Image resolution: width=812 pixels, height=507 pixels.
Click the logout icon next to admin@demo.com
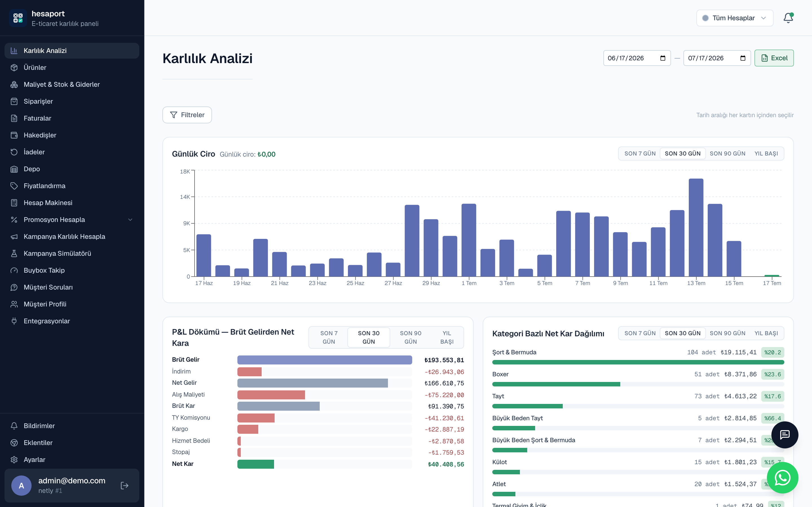pyautogui.click(x=125, y=485)
